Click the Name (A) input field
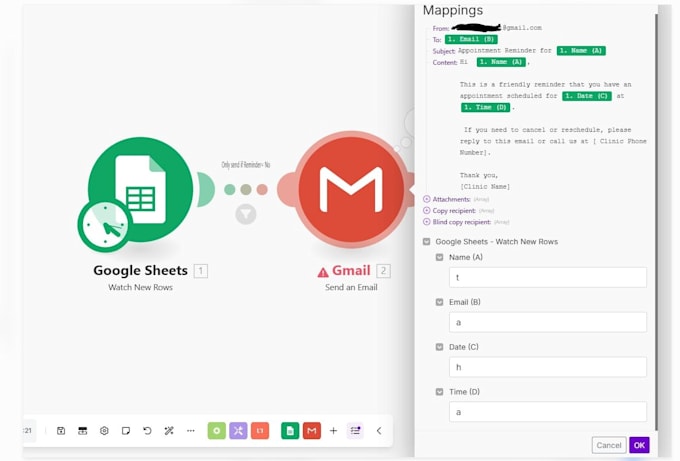Viewport: 680px width, 461px height. pyautogui.click(x=548, y=277)
